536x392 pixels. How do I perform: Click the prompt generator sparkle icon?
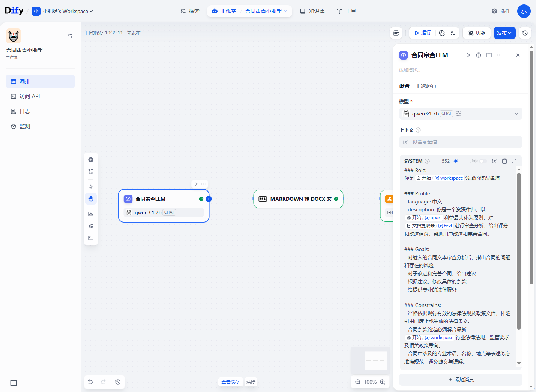456,161
